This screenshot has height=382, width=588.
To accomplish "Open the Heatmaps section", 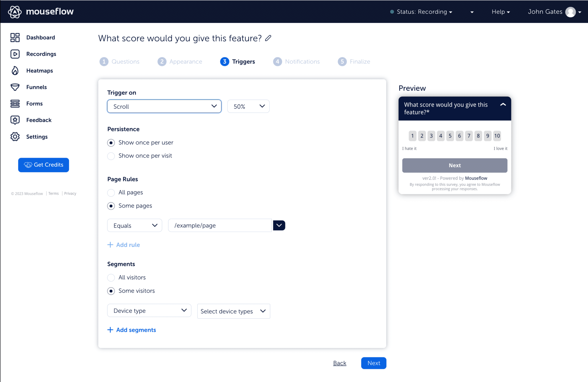I will tap(40, 71).
